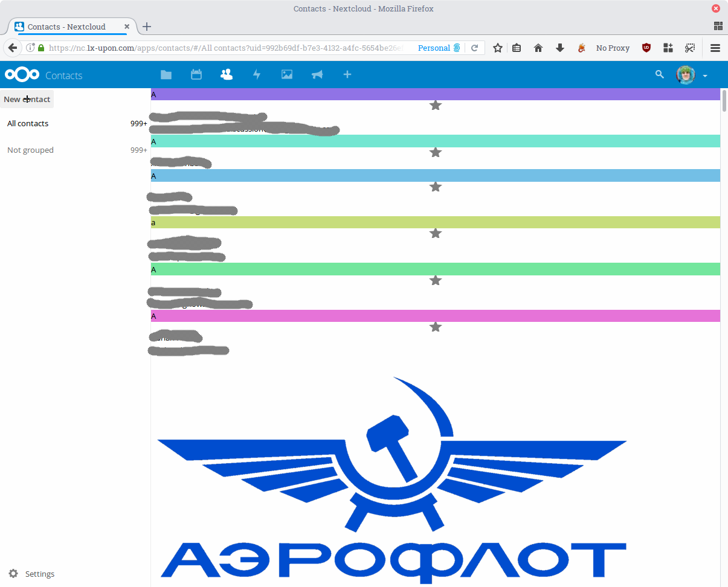Open the Nextcloud search magnifier

click(660, 74)
